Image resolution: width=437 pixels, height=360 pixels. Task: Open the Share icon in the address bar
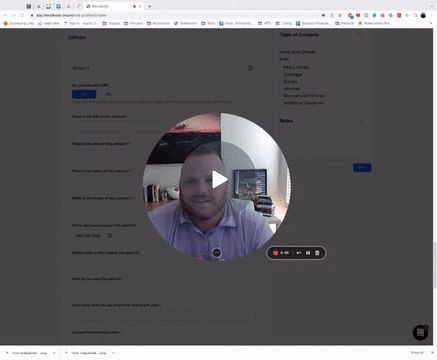[x=331, y=15]
